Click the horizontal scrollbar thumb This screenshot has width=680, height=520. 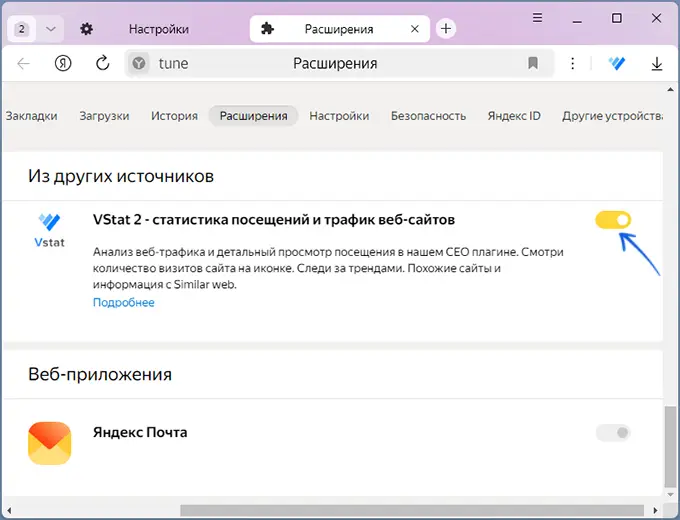[412, 510]
